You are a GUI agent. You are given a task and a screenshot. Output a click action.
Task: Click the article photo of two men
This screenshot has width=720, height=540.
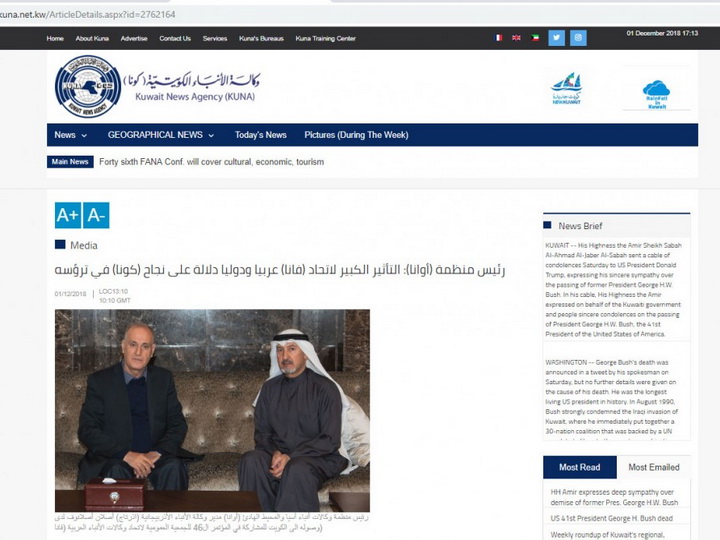point(212,411)
